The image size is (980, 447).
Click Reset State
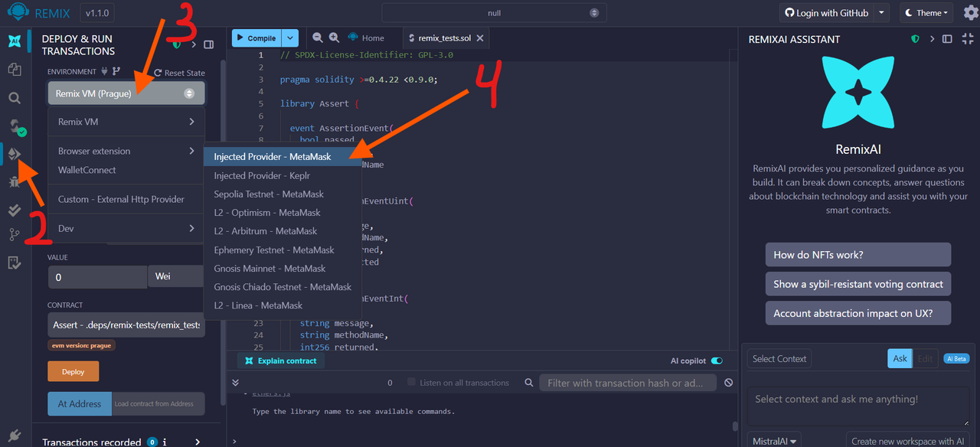pos(179,73)
